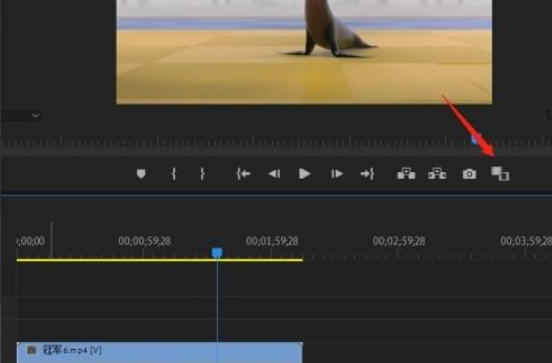This screenshot has height=363, width=552.
Task: Mark In point with the left brace
Action: pos(173,174)
